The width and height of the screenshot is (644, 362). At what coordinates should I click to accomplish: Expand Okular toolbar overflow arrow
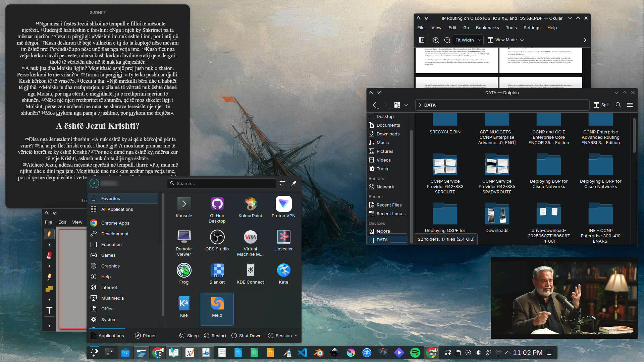click(x=585, y=40)
